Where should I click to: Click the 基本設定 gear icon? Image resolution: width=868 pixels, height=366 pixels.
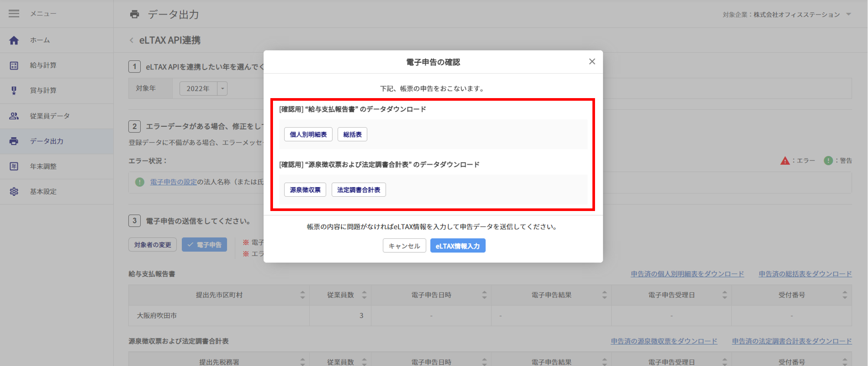tap(14, 191)
